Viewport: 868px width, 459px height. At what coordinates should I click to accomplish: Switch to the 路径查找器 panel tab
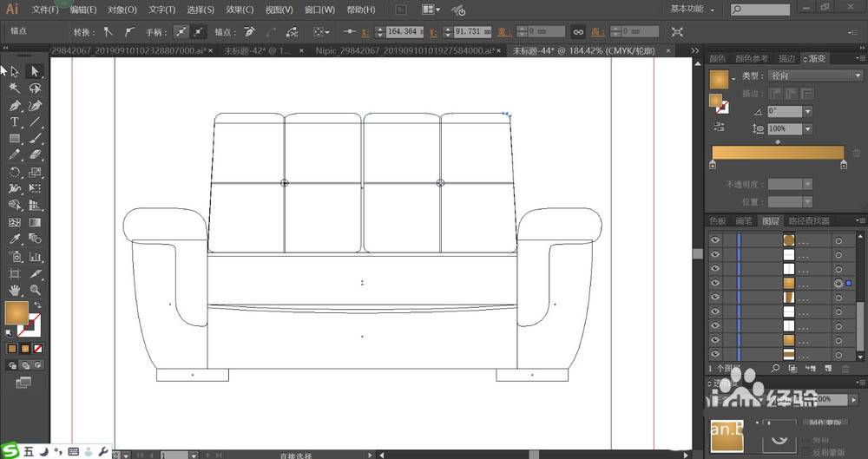808,221
